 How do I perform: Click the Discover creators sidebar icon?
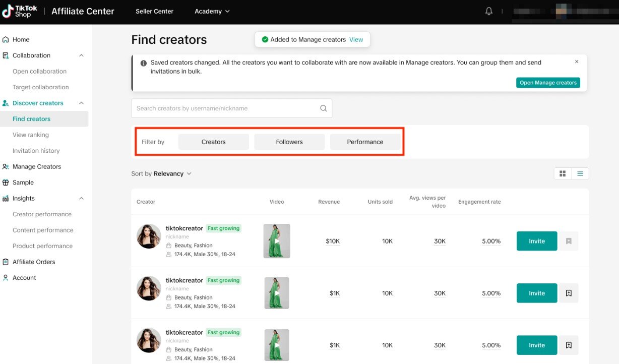[6, 103]
